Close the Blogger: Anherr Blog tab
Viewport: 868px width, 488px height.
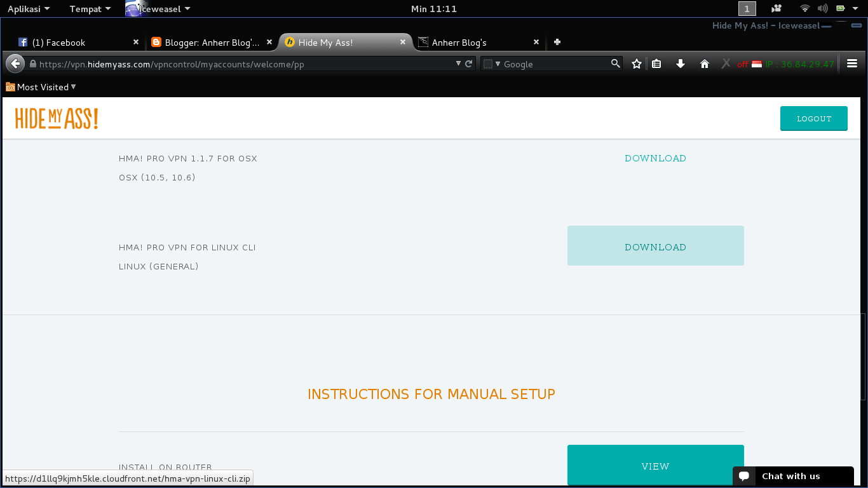coord(269,42)
